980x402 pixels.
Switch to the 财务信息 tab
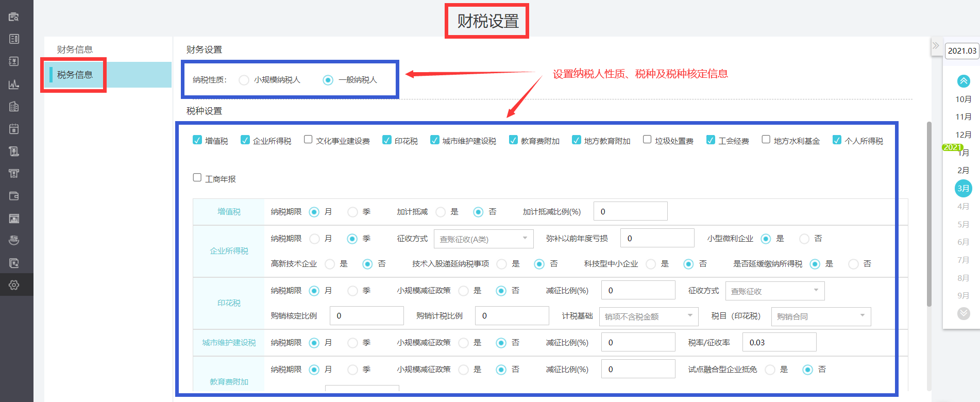coord(75,49)
